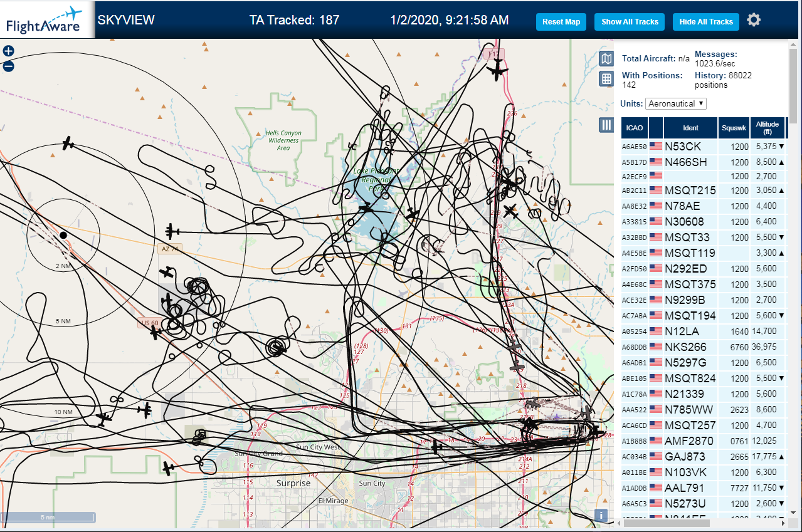
Task: Select the NKS266 aircraft row
Action: 704,347
